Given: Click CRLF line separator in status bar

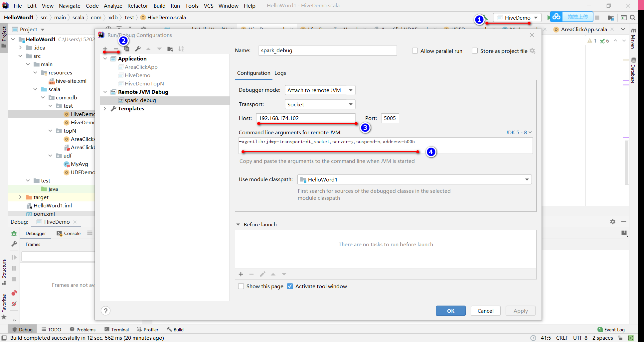Looking at the screenshot, I should click(562, 338).
